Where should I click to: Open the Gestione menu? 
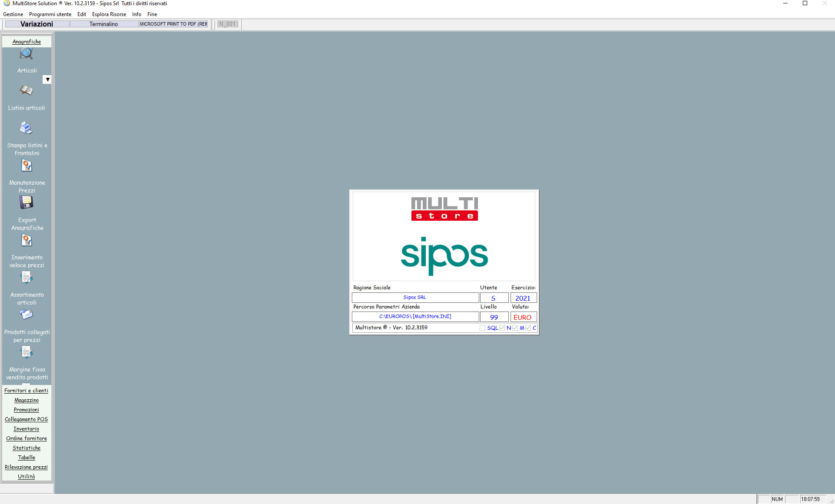point(13,14)
